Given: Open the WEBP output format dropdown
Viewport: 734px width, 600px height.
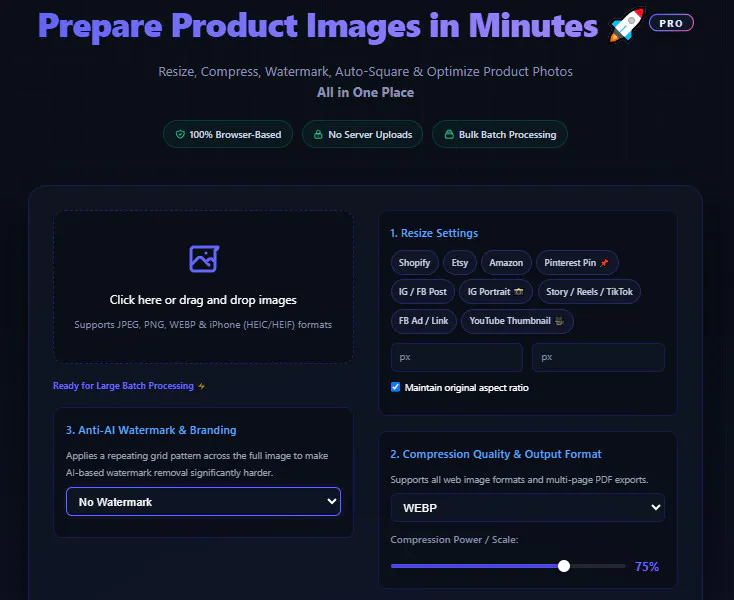Looking at the screenshot, I should tap(528, 508).
